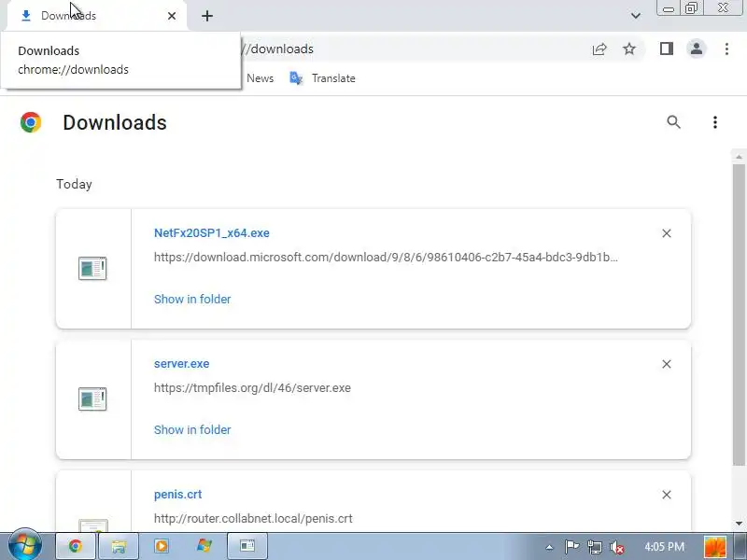Image resolution: width=747 pixels, height=560 pixels.
Task: Click the tmpfiles.org server.exe URL
Action: (252, 388)
